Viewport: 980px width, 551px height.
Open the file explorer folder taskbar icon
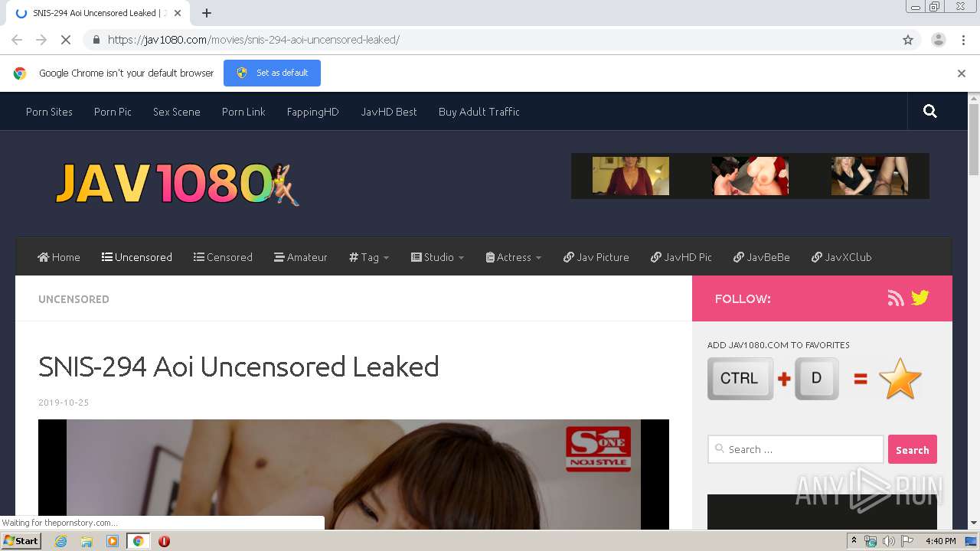[87, 541]
